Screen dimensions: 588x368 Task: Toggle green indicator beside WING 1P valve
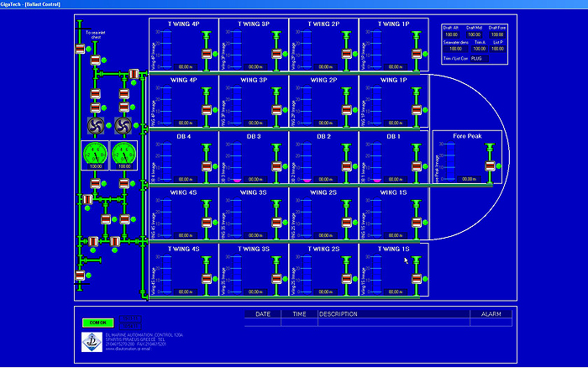point(426,111)
